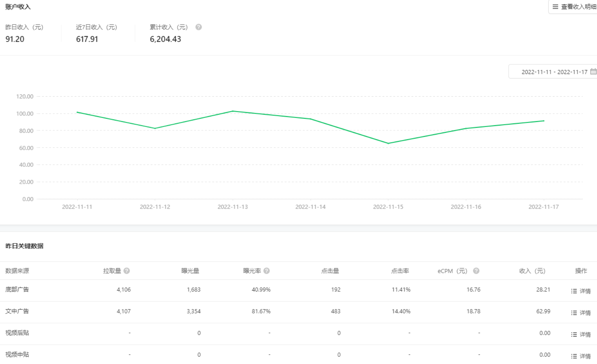Click the 收入(元) column header

click(532, 271)
